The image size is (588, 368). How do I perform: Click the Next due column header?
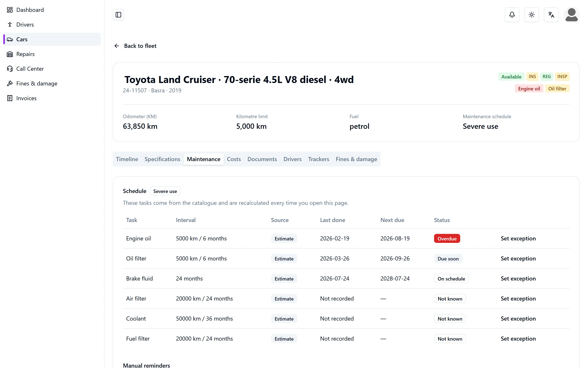(392, 220)
